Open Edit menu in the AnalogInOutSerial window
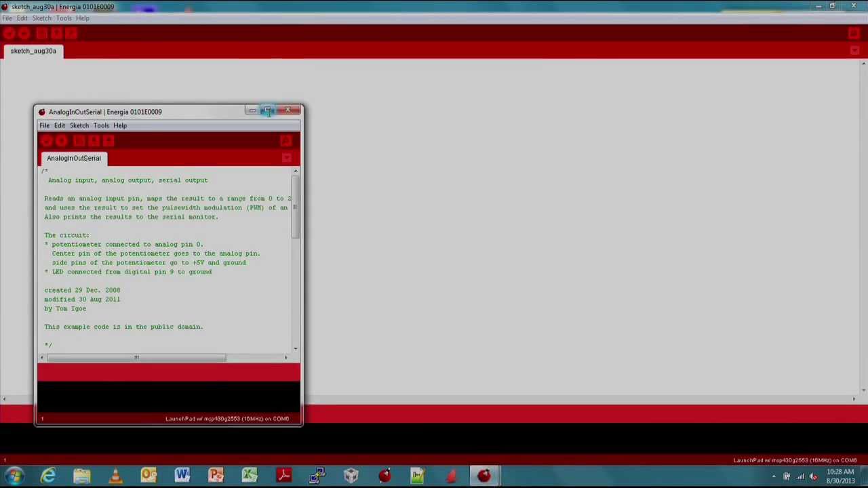Viewport: 868px width, 488px height. tap(60, 125)
